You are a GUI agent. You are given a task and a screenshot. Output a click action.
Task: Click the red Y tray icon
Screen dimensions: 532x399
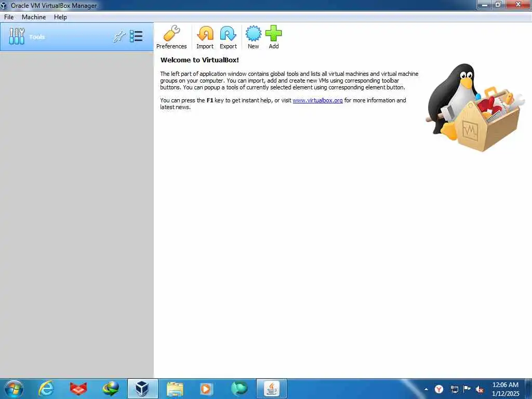(439, 389)
